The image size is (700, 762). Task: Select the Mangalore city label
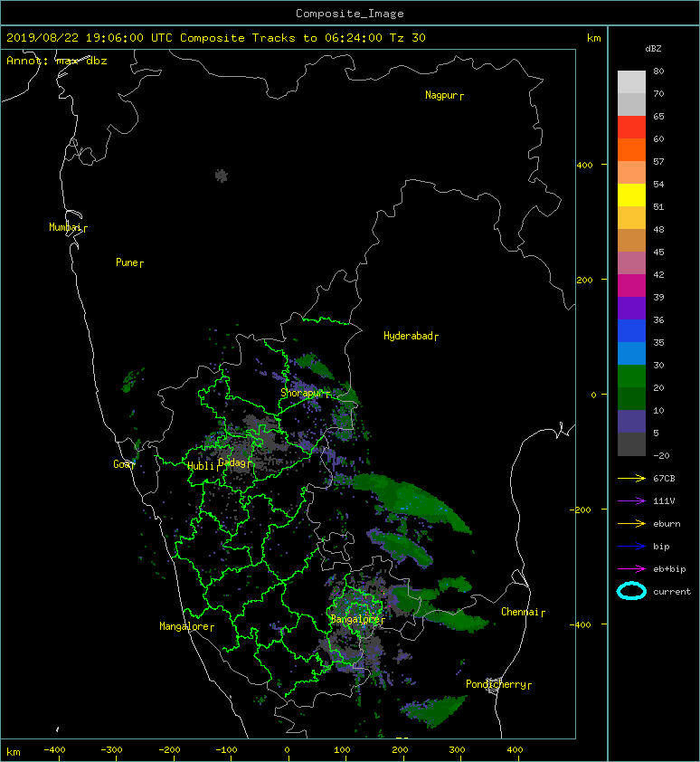pos(186,626)
